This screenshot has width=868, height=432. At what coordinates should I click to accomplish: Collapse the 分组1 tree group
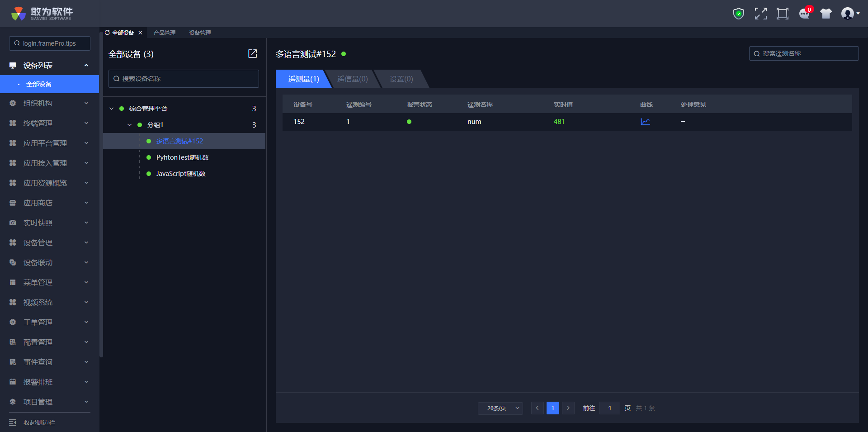coord(130,125)
